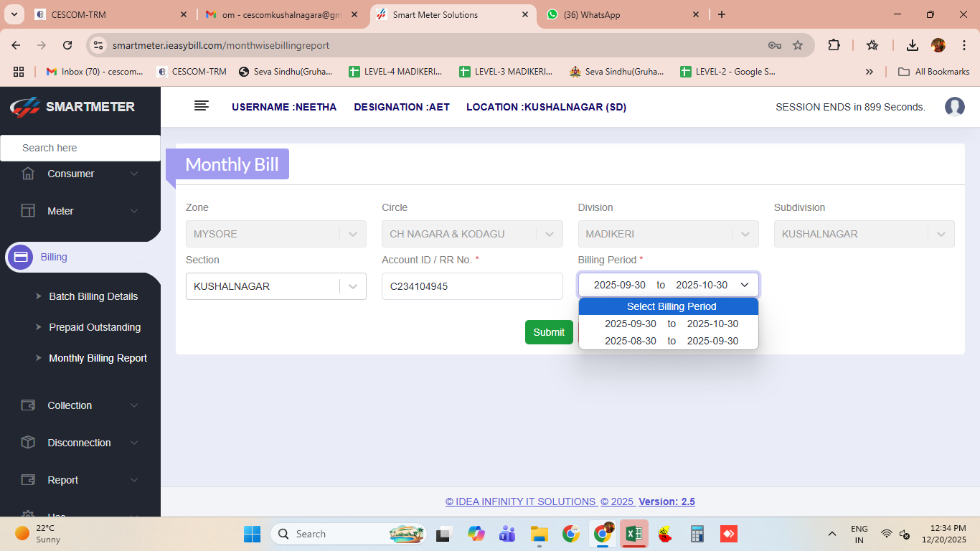Open the Division dropdown showing MADIKERI
980x551 pixels.
point(669,234)
